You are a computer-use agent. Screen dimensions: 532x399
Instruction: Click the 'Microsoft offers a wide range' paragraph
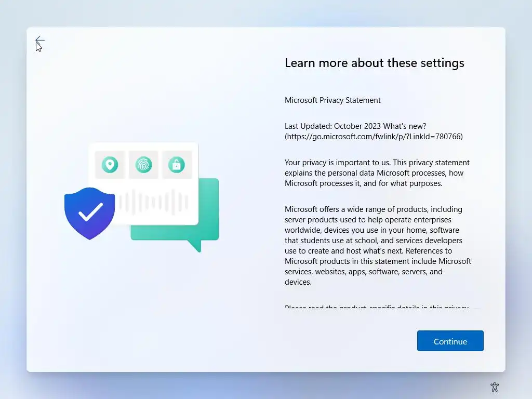[x=378, y=245]
